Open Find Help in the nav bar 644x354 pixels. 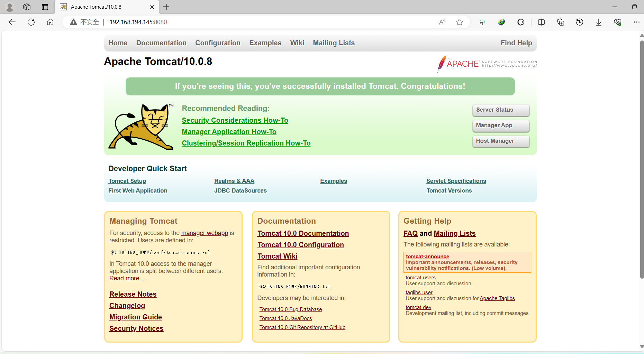coord(516,43)
